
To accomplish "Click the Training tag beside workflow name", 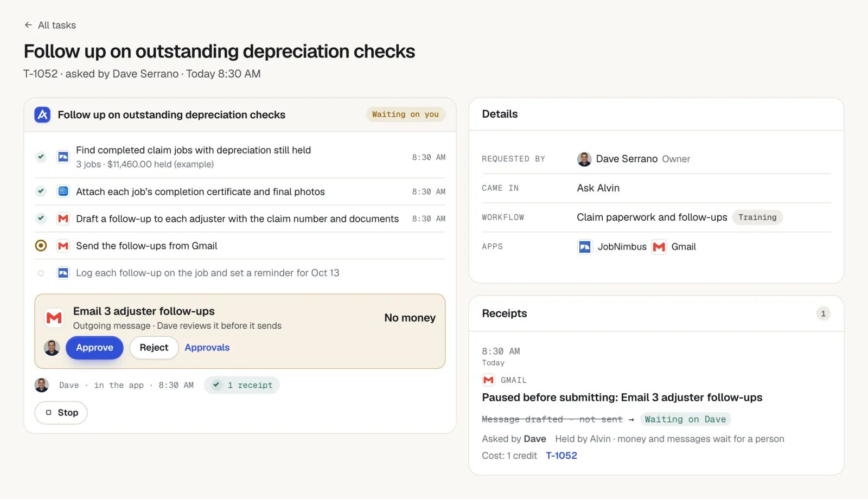I will (x=757, y=217).
